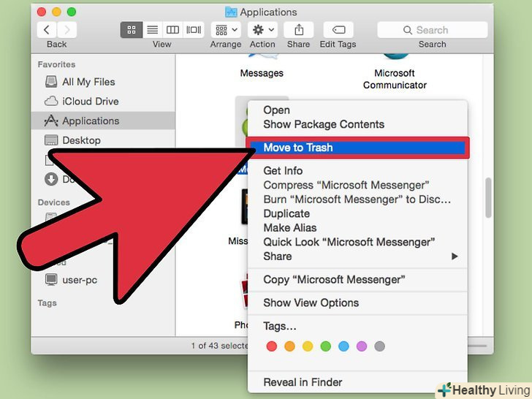Image resolution: width=532 pixels, height=399 pixels.
Task: Click the iCloud Drive cloud icon
Action: click(x=51, y=101)
